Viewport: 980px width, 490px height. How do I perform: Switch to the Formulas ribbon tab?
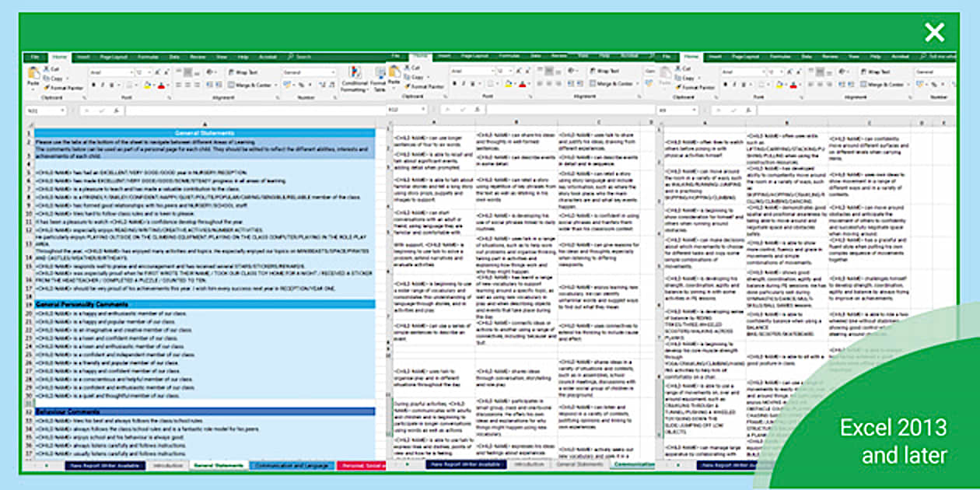[148, 57]
